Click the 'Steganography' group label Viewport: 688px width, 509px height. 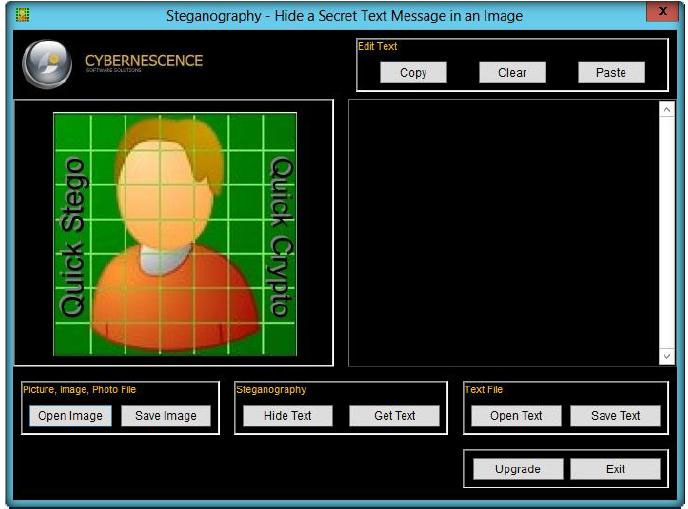pyautogui.click(x=271, y=389)
